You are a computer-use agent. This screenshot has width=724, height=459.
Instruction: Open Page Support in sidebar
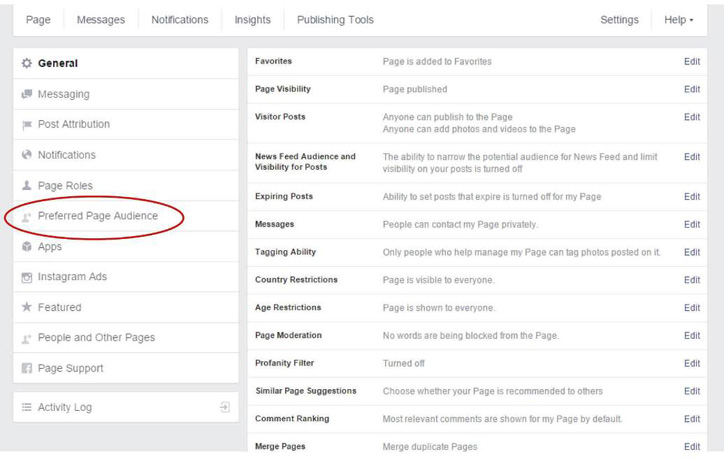tap(126, 368)
